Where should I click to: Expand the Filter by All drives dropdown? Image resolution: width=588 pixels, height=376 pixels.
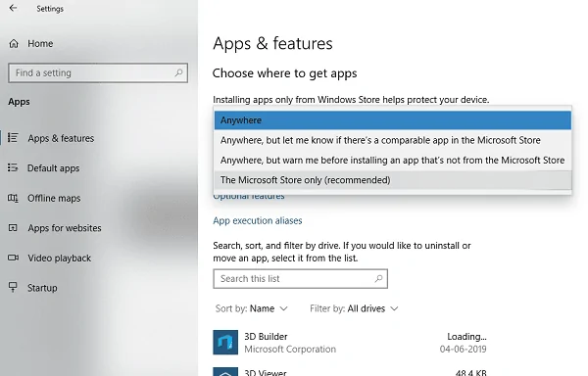tap(354, 308)
